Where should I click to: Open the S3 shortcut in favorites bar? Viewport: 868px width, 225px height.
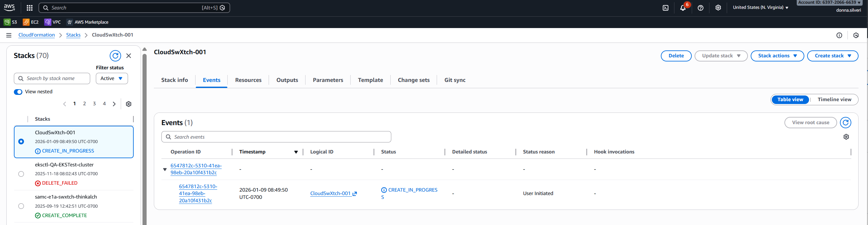point(10,22)
